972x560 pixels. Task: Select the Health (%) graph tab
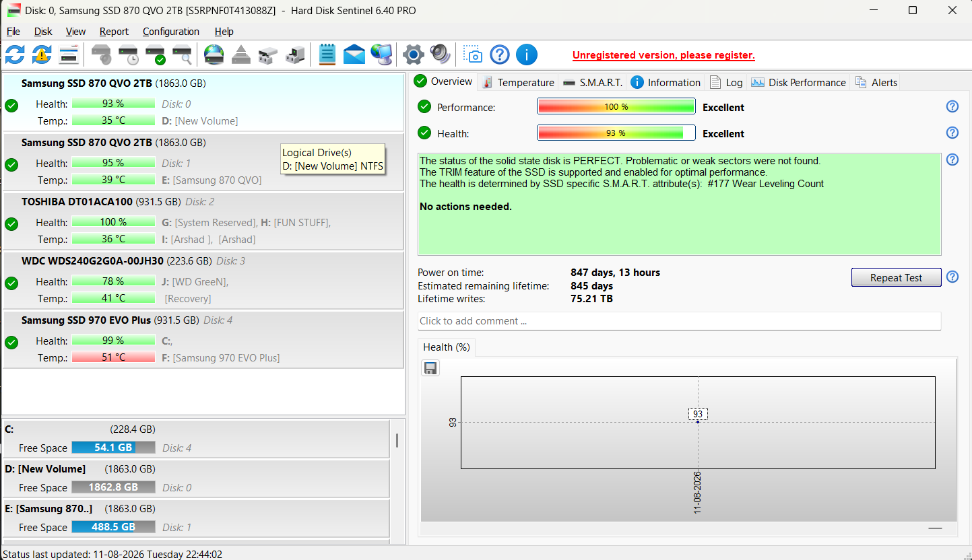[447, 347]
